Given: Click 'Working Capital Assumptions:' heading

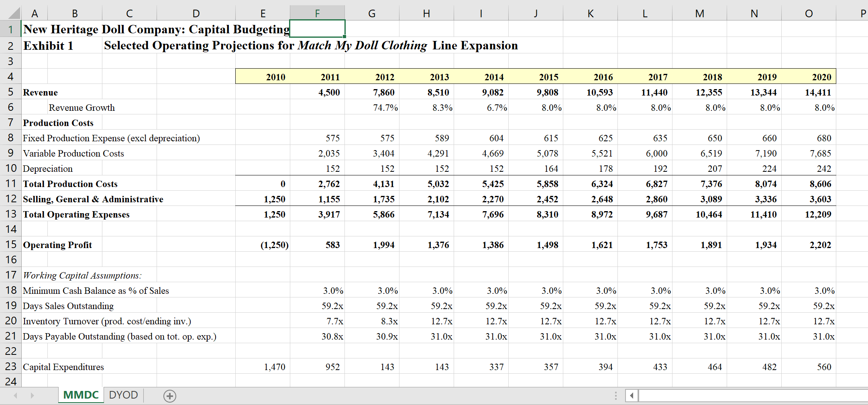Looking at the screenshot, I should (82, 275).
